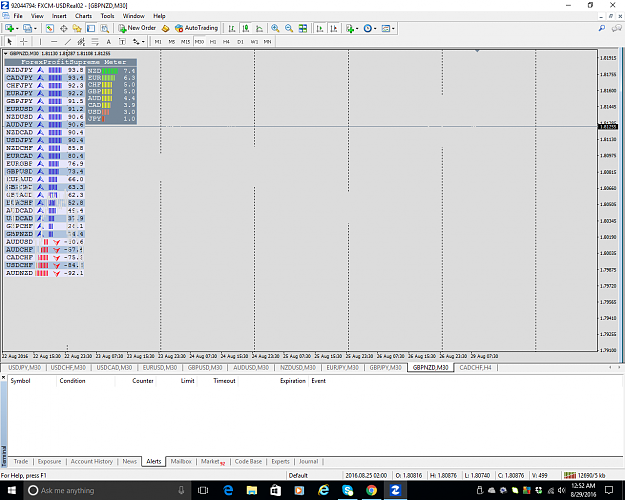Draw a vertical line tool
This screenshot has height=500, width=625.
(x=40, y=41)
